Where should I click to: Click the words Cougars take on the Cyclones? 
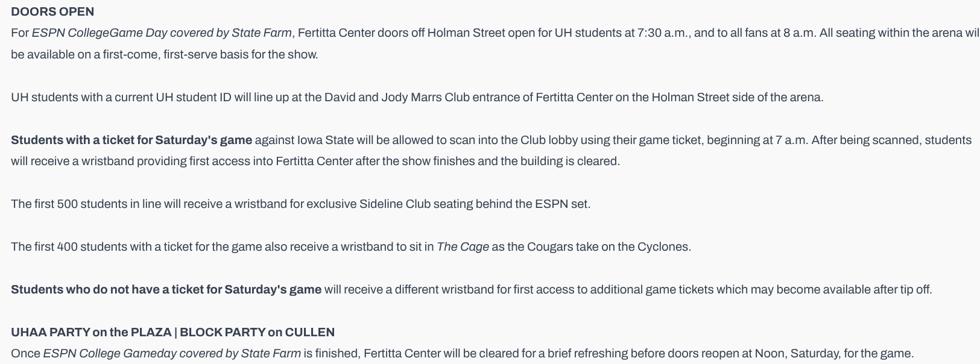608,247
